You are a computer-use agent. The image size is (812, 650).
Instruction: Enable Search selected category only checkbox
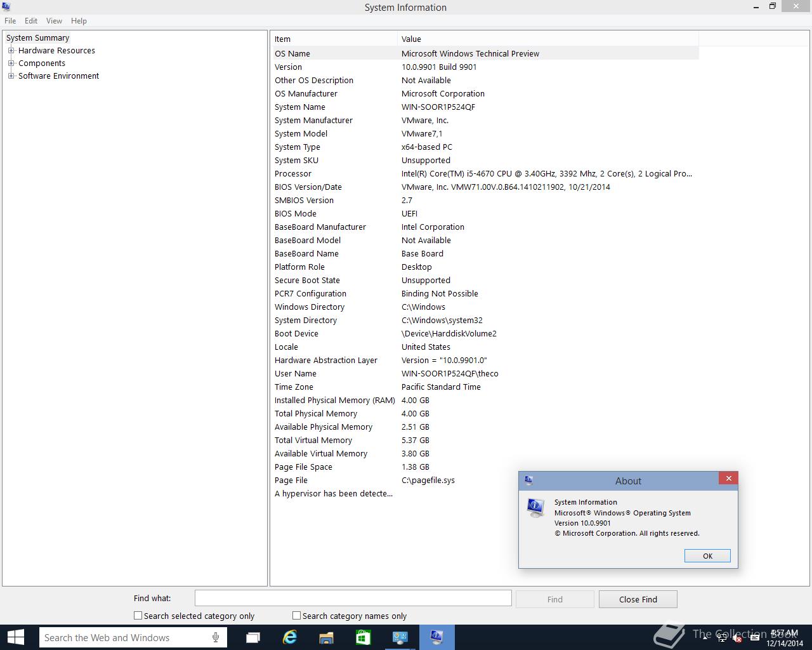pyautogui.click(x=138, y=616)
